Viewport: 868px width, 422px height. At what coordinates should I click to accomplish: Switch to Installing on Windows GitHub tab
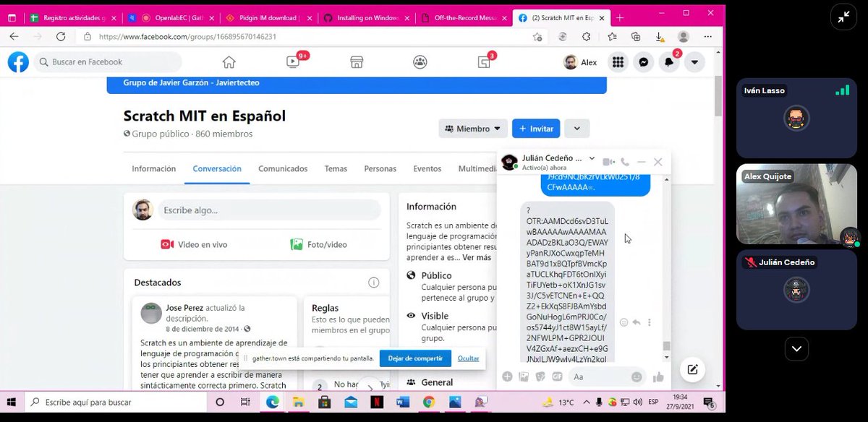(367, 17)
